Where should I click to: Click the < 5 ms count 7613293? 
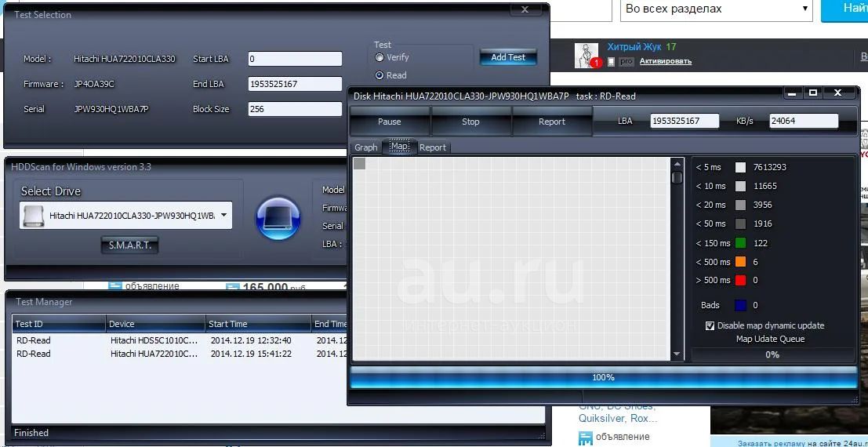click(x=769, y=167)
